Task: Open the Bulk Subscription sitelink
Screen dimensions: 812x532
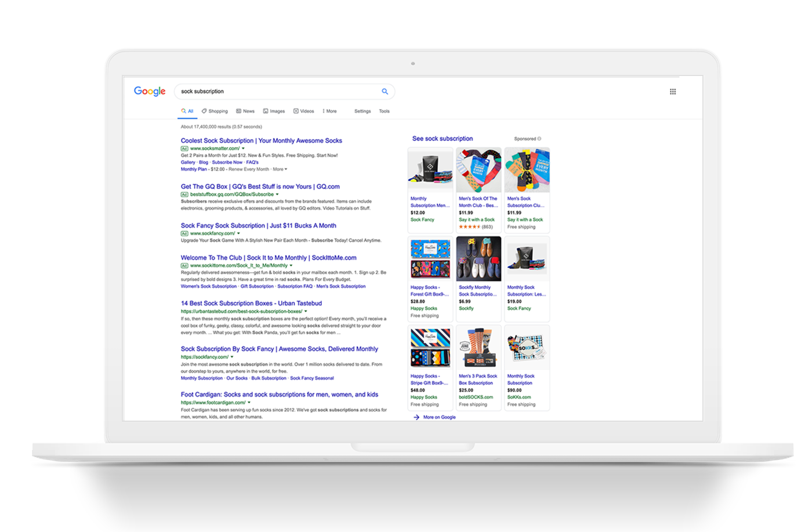Action: [269, 378]
